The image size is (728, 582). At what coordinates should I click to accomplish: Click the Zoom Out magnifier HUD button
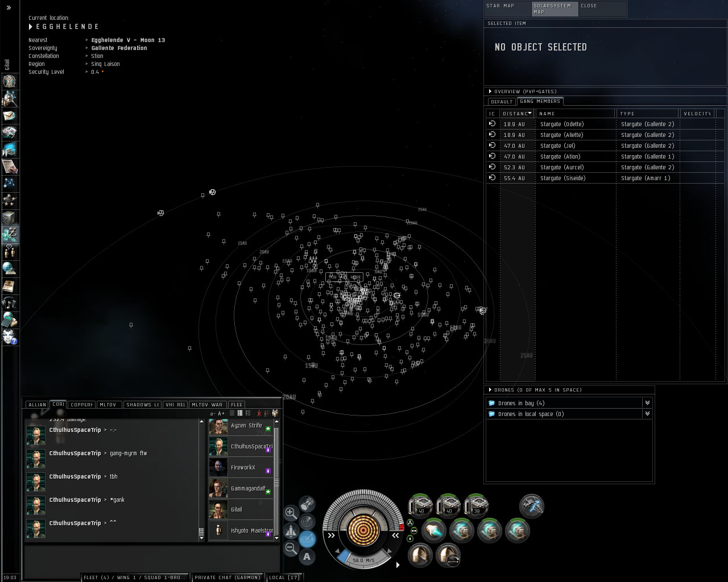[290, 548]
